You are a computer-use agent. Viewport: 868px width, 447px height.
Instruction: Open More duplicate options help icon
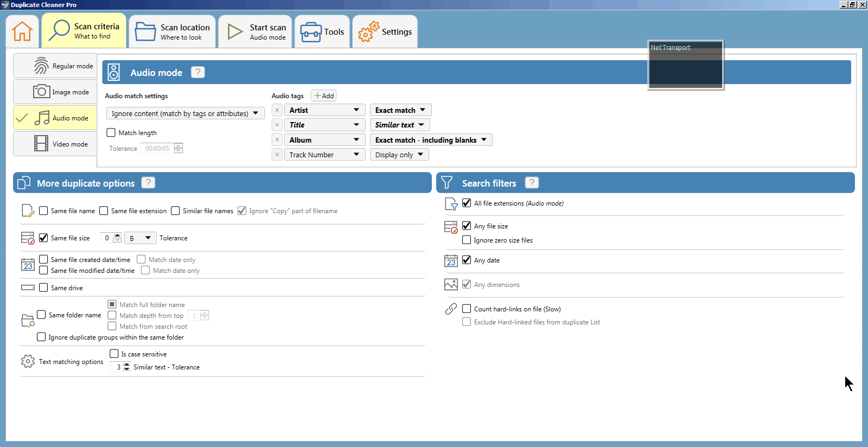[148, 183]
